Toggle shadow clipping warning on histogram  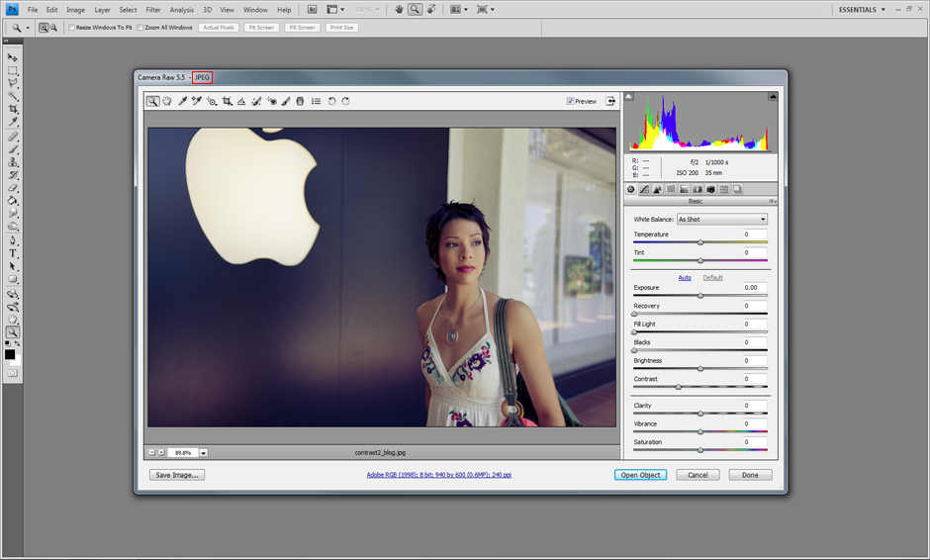coord(629,96)
